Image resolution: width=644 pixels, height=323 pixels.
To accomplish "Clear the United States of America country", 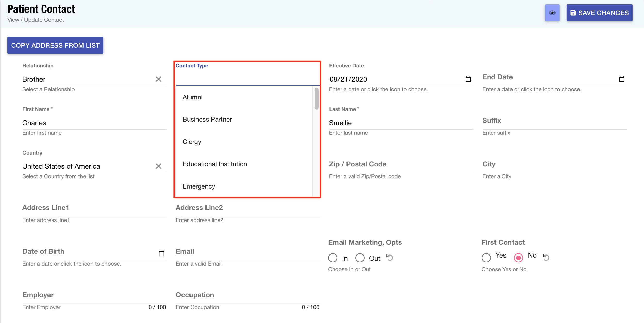I will [x=159, y=166].
